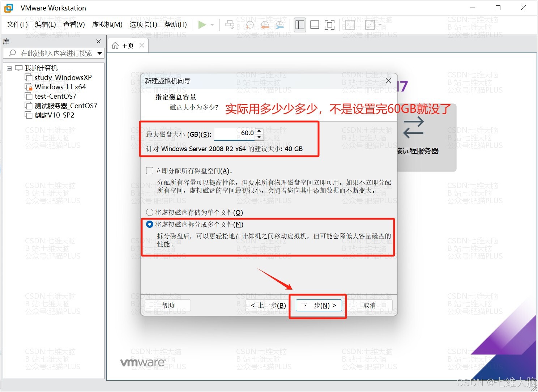Screen dimensions: 538x392
Task: Increase disk size with up spinner
Action: [259, 131]
